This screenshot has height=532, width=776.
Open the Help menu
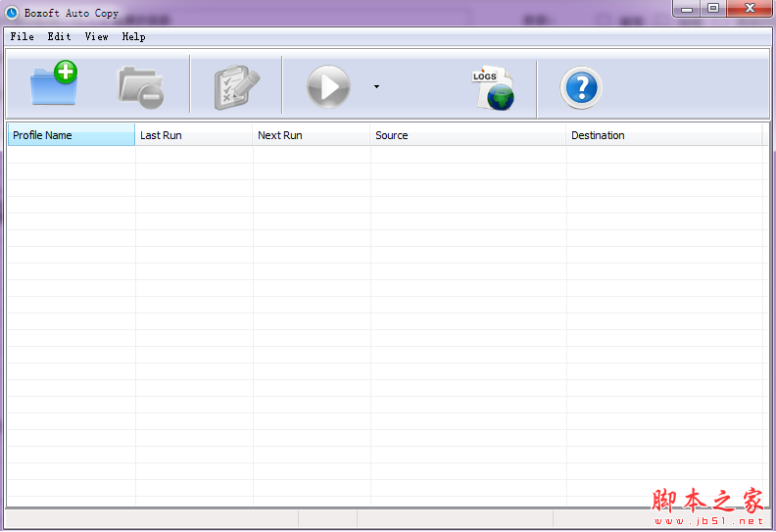tap(133, 36)
